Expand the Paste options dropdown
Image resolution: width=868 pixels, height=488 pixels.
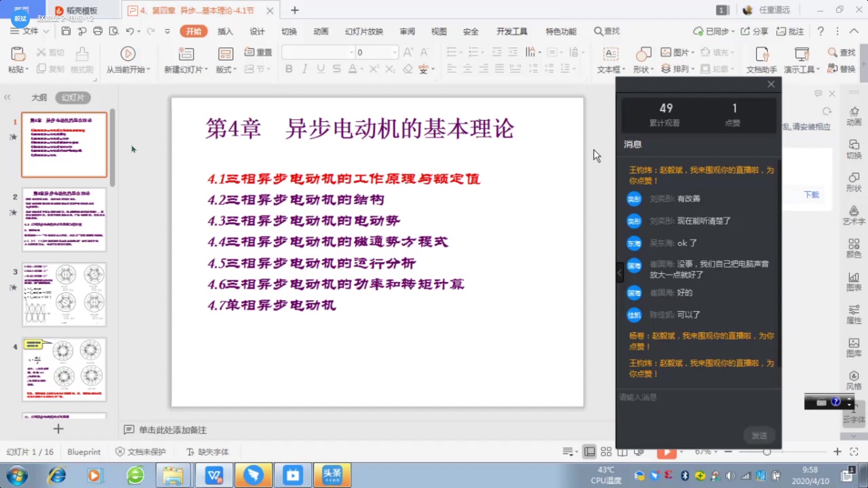coord(27,70)
